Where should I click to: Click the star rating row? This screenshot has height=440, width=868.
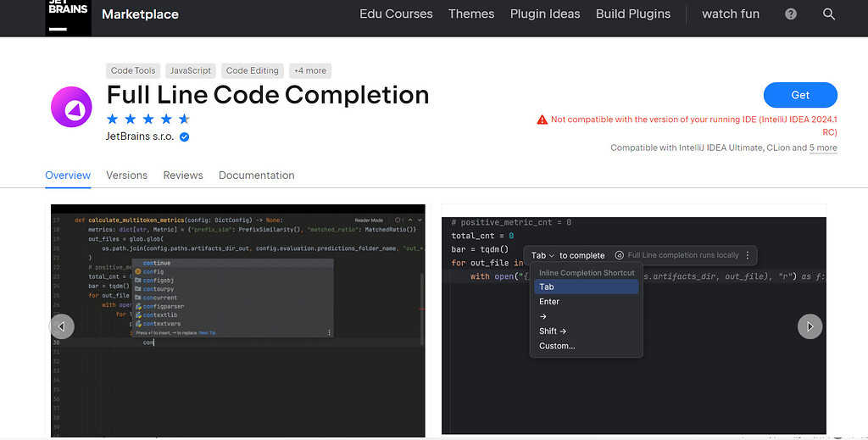(147, 119)
